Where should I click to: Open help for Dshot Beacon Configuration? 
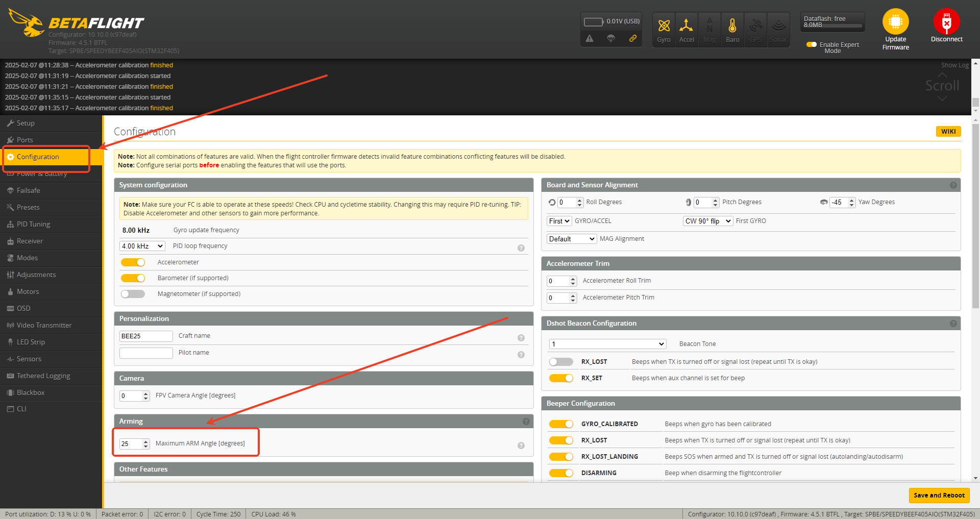tap(953, 324)
